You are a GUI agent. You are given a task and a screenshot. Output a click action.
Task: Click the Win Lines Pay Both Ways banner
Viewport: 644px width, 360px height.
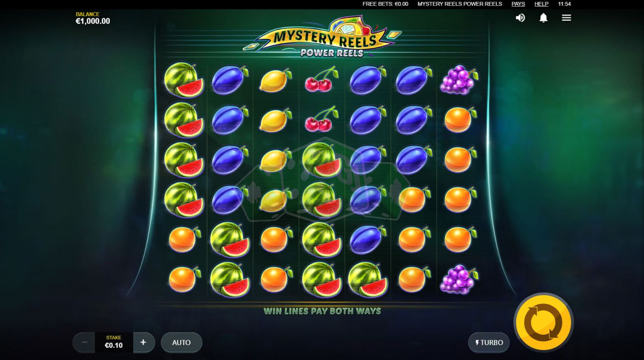(322, 311)
